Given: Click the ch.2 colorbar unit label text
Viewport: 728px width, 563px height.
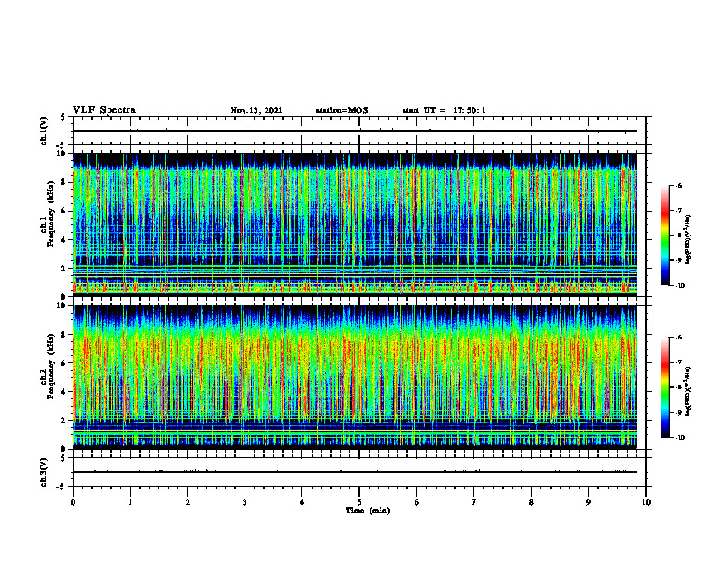Looking at the screenshot, I should [688, 391].
